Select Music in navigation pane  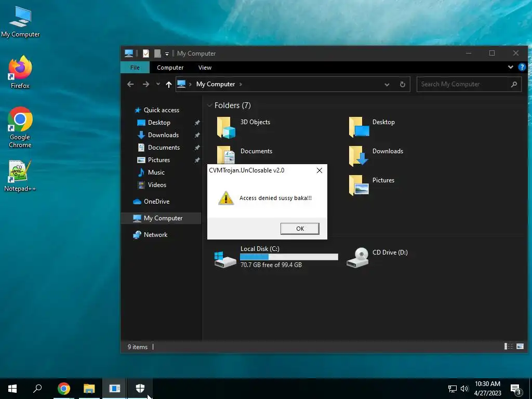coord(151,172)
